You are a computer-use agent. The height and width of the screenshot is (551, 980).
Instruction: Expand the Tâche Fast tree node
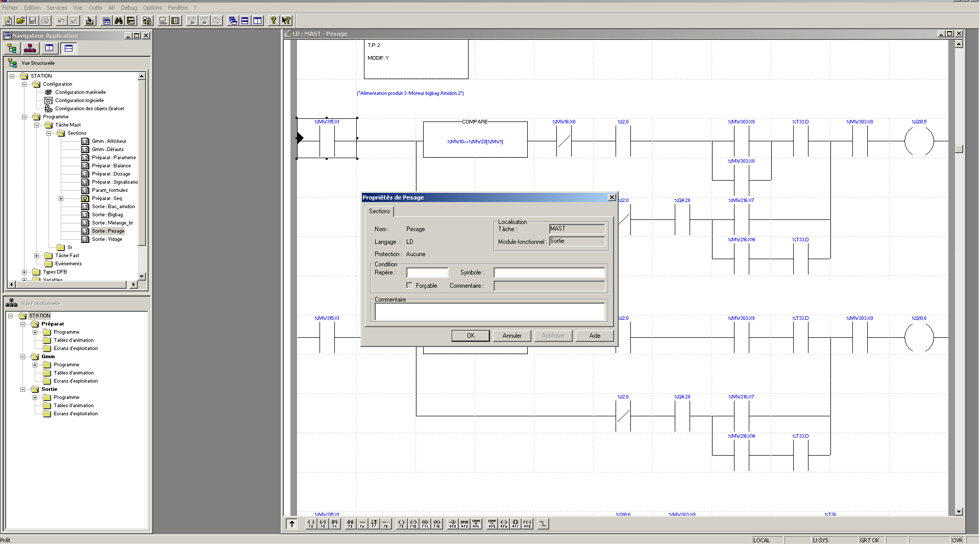pyautogui.click(x=36, y=256)
